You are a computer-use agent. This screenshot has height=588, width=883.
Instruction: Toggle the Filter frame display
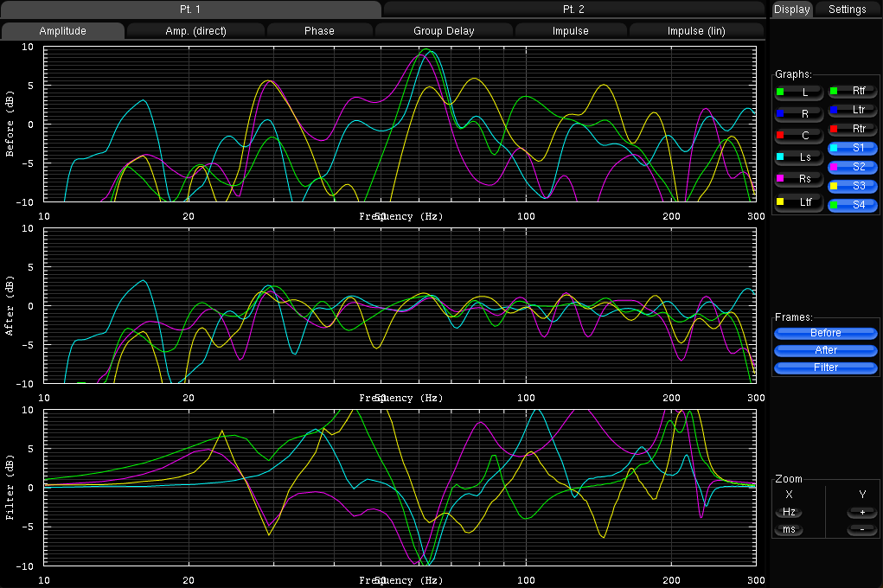pyautogui.click(x=826, y=367)
